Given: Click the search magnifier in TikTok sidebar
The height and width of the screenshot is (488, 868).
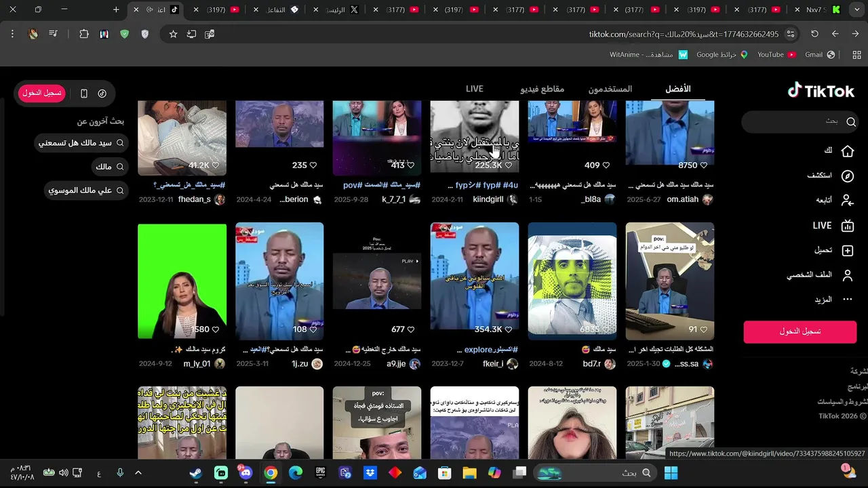Looking at the screenshot, I should click(851, 122).
